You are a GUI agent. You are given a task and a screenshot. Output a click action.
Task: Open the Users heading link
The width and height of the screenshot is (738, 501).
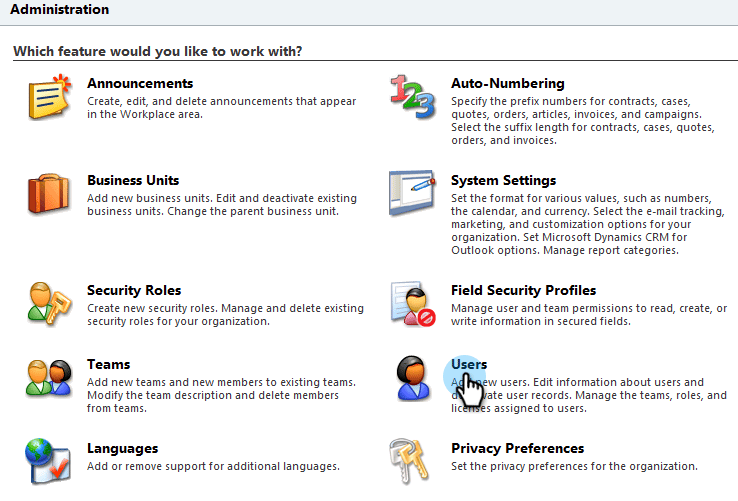pos(469,364)
